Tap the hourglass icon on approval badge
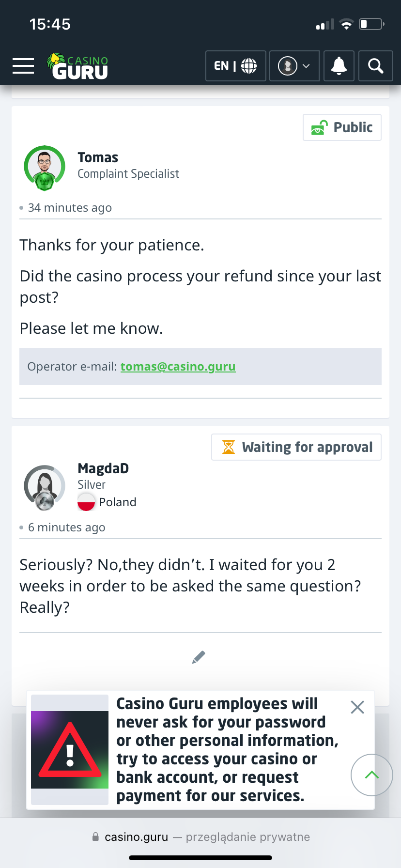 228,447
